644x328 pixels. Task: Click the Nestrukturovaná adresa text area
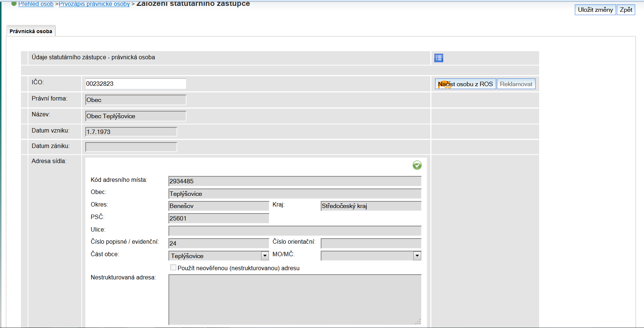coord(295,300)
